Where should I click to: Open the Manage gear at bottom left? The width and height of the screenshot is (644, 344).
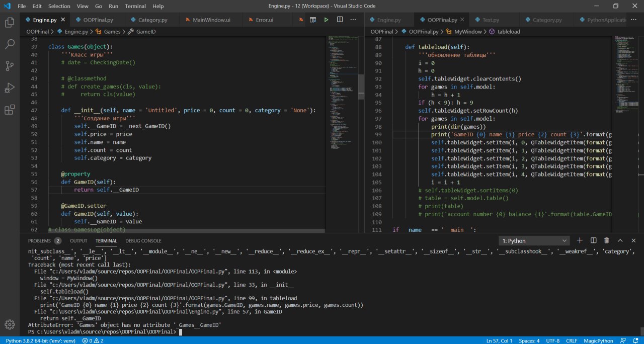click(10, 324)
